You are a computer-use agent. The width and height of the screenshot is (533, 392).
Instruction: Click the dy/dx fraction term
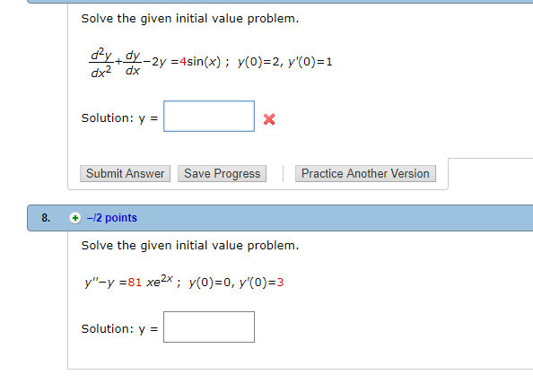point(133,63)
